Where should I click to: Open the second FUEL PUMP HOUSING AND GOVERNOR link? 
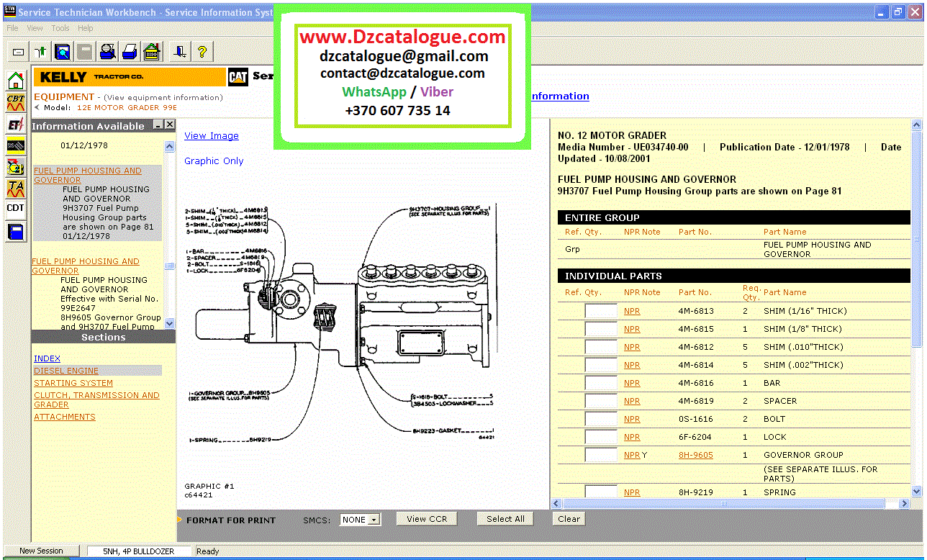pos(86,266)
